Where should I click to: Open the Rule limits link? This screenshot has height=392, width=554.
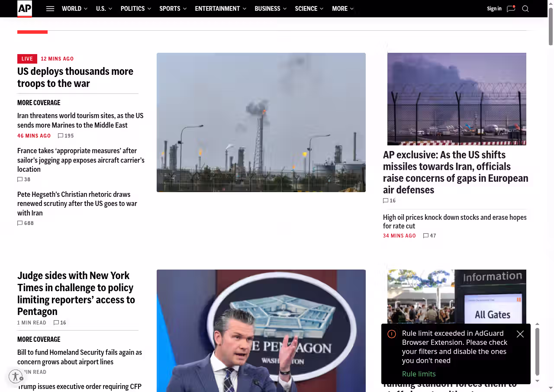click(x=419, y=374)
